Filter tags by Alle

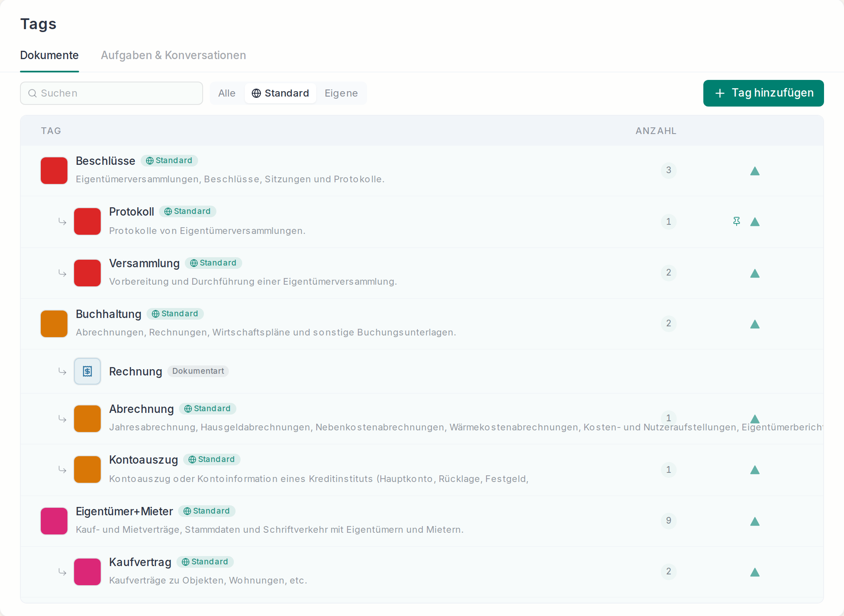227,93
